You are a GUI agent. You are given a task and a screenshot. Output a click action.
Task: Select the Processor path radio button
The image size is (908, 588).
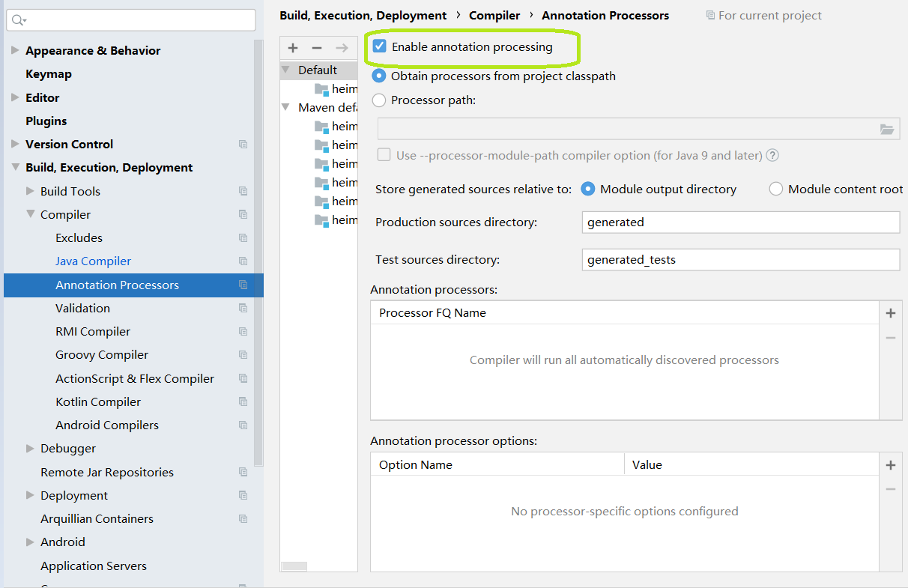pos(379,100)
